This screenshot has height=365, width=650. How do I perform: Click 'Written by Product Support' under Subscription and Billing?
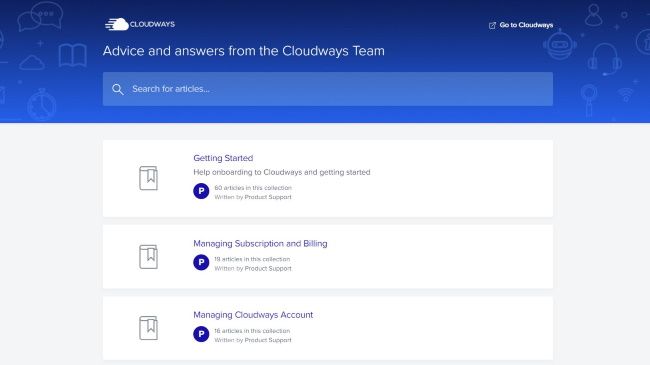253,268
